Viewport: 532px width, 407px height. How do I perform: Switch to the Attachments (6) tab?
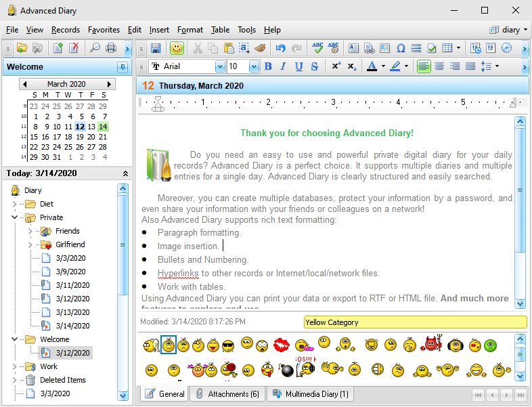tap(228, 393)
